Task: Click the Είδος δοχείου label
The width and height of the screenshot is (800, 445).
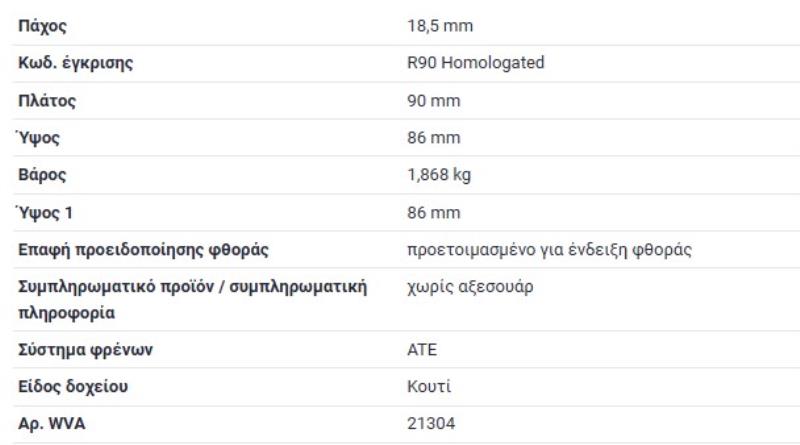Action: 75,387
